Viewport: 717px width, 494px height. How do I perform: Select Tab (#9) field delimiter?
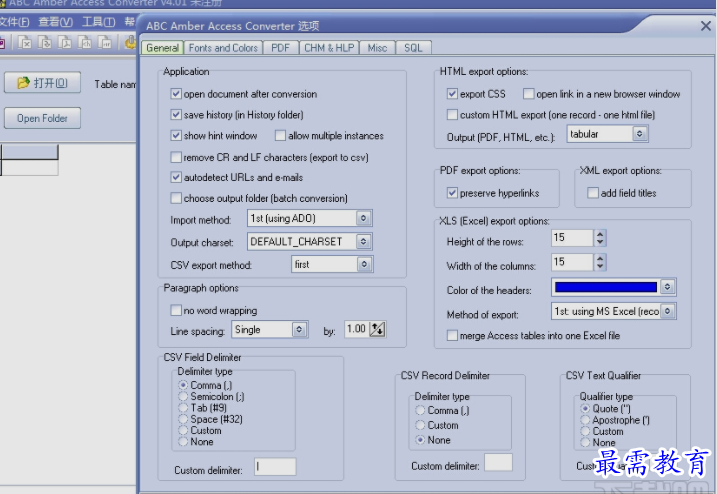[183, 408]
